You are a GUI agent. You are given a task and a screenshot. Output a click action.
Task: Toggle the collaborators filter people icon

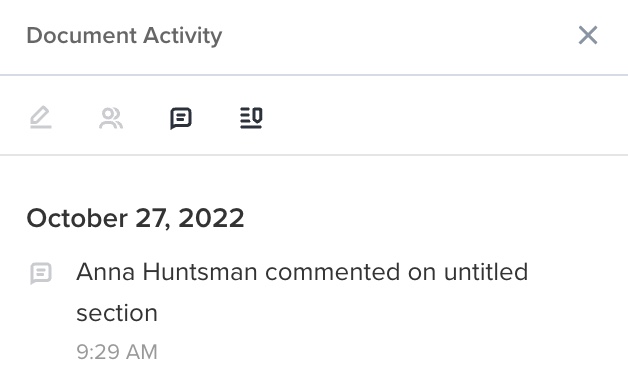pyautogui.click(x=111, y=118)
